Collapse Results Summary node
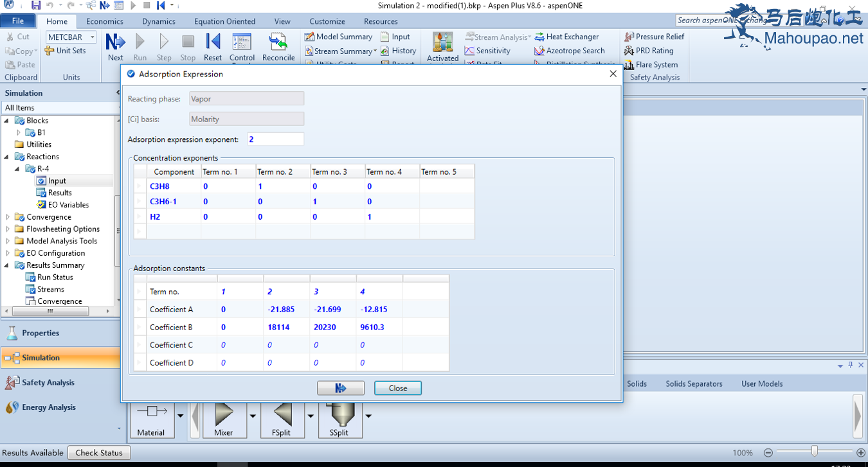 coord(8,265)
